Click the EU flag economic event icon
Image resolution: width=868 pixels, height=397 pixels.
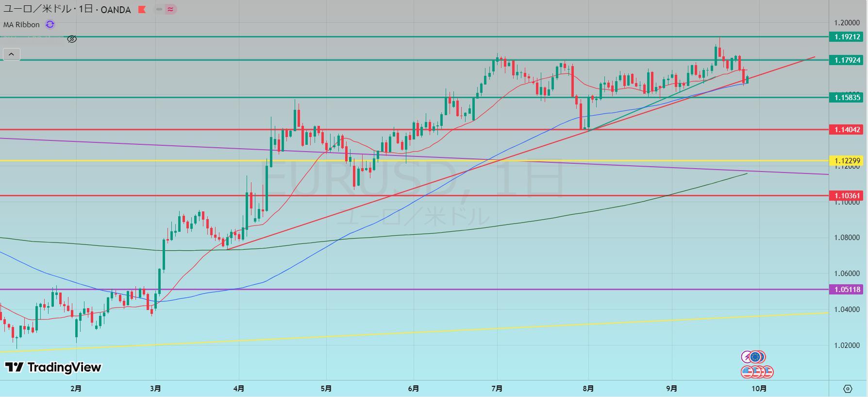(755, 358)
